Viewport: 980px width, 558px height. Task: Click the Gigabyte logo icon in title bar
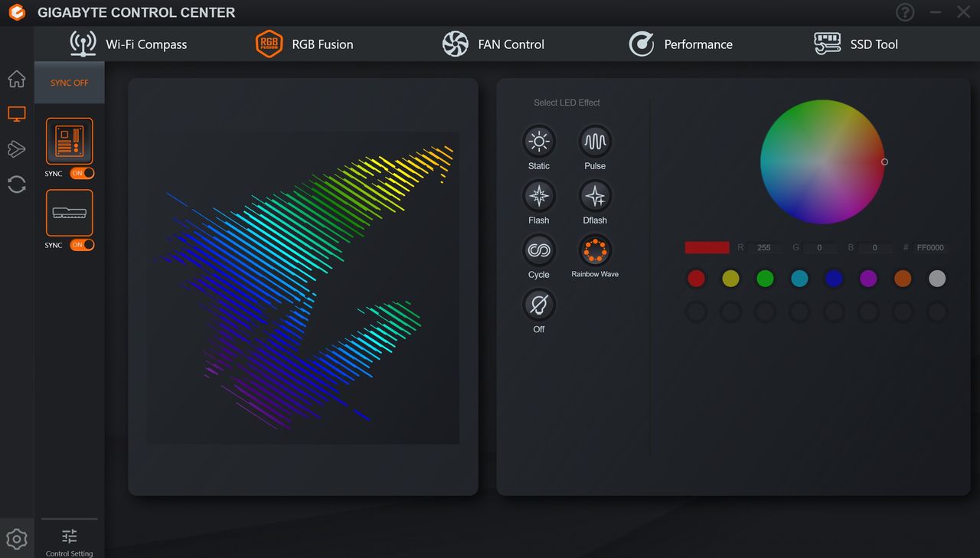pos(17,13)
